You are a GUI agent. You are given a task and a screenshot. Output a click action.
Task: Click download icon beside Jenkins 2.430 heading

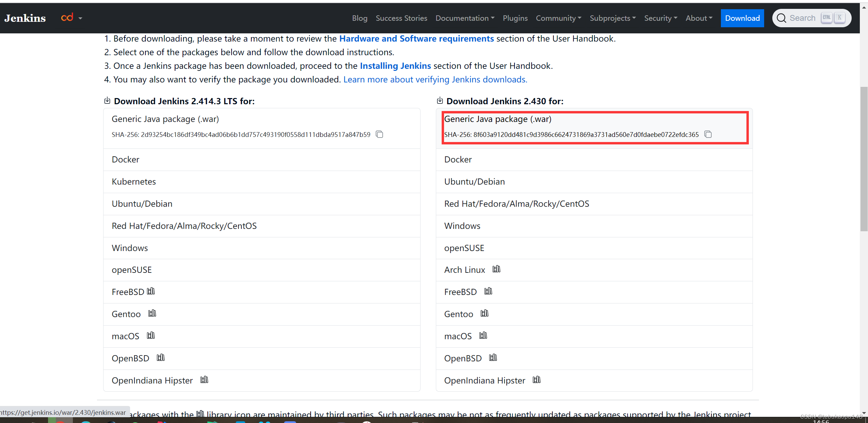point(440,100)
